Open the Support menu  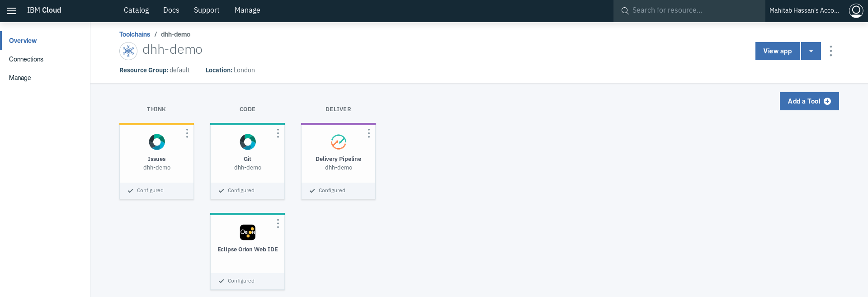click(x=207, y=10)
